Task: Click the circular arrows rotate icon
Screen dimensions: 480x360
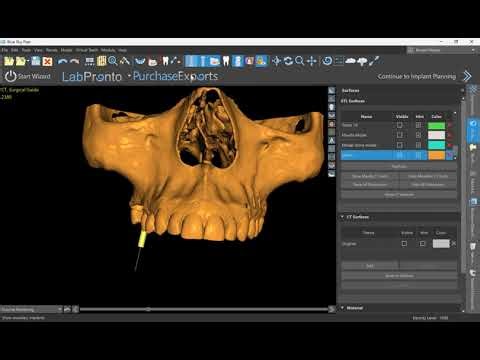Action: pos(288,61)
